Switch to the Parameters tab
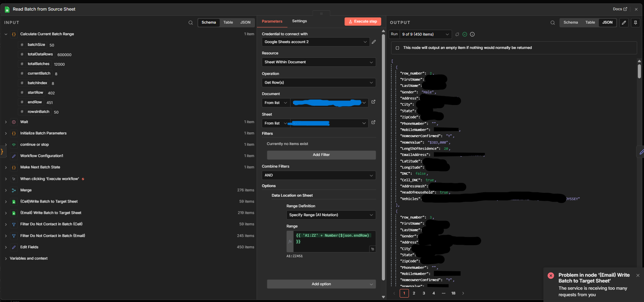This screenshot has height=302, width=644. [x=272, y=21]
